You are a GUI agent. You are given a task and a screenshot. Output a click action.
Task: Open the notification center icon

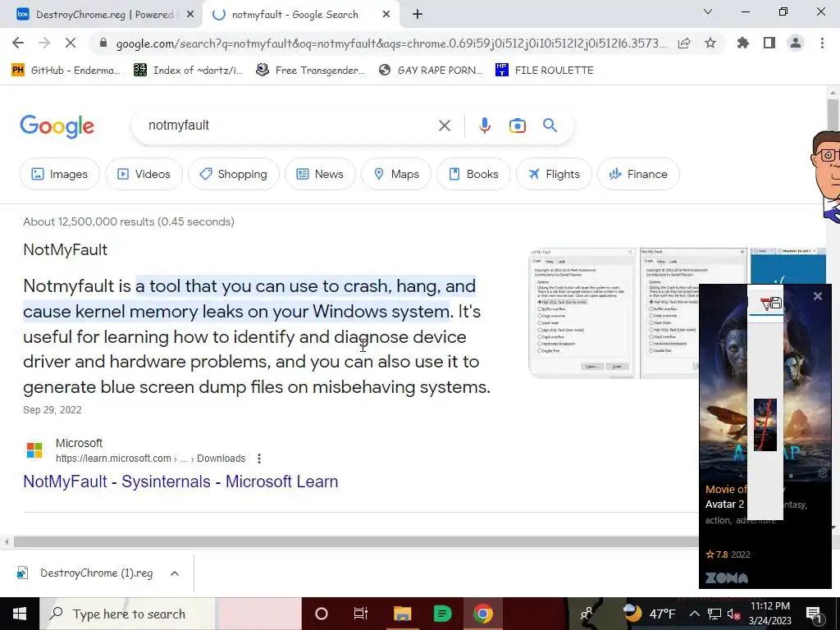pos(815,614)
